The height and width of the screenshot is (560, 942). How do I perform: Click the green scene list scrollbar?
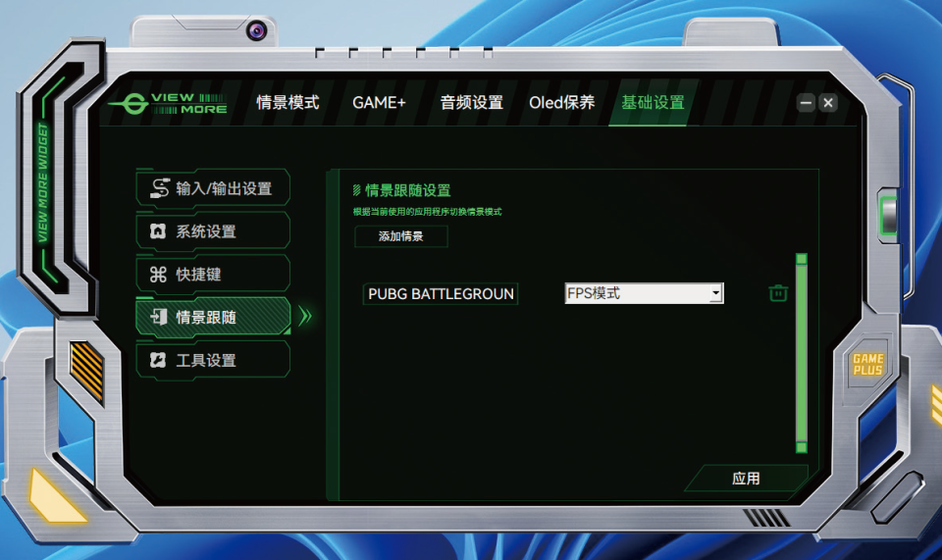coord(802,353)
